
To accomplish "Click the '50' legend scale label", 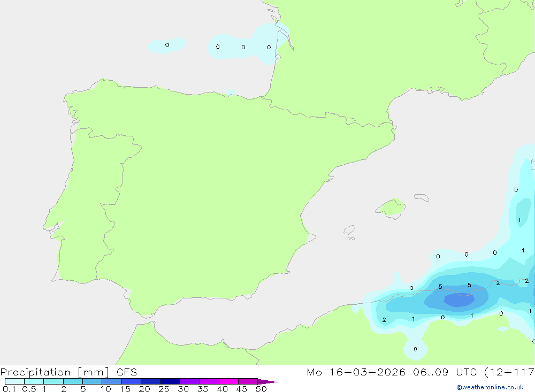I will [262, 389].
